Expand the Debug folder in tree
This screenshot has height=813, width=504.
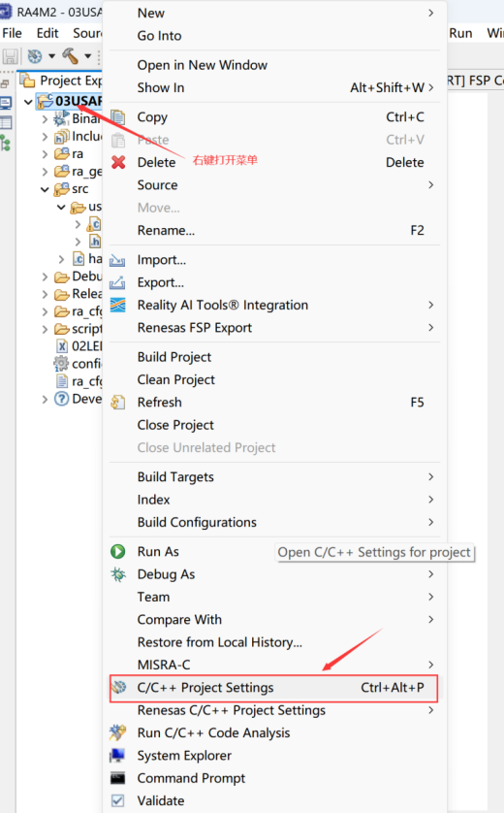click(45, 276)
